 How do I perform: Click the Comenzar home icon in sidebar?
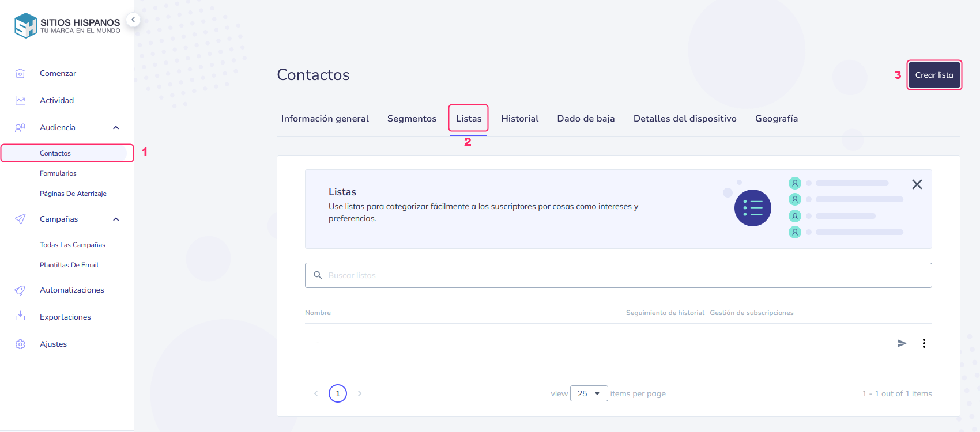20,73
